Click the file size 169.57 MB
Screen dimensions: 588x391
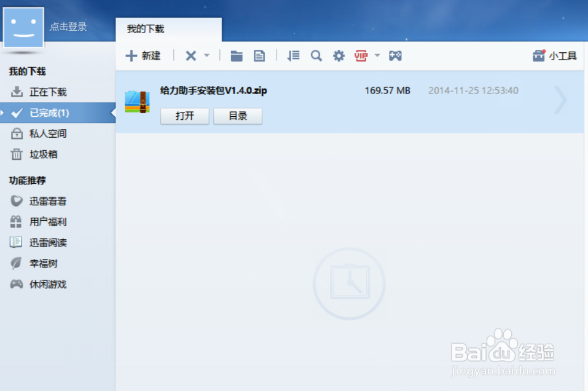(x=387, y=90)
